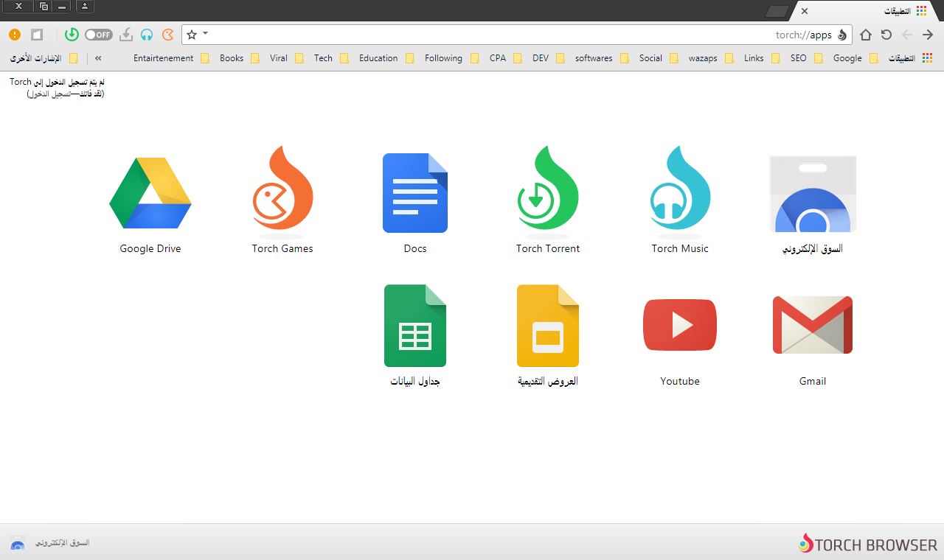Open the DEV bookmarks folder
Screen dimensions: 944x560
pos(548,58)
